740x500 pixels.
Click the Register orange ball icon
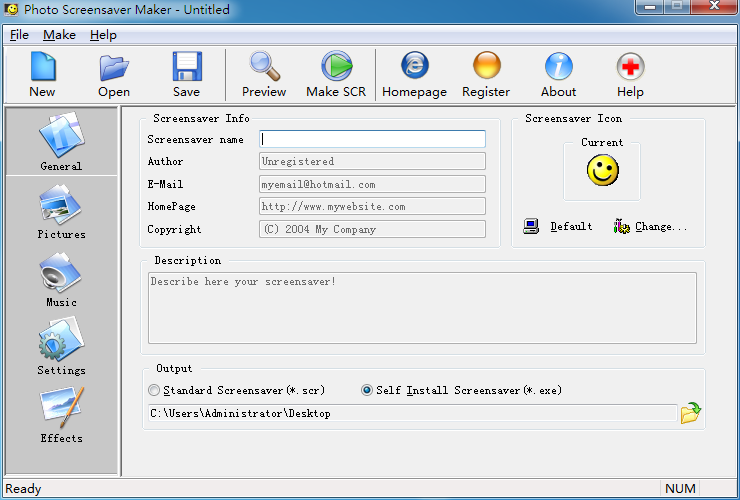(x=487, y=65)
